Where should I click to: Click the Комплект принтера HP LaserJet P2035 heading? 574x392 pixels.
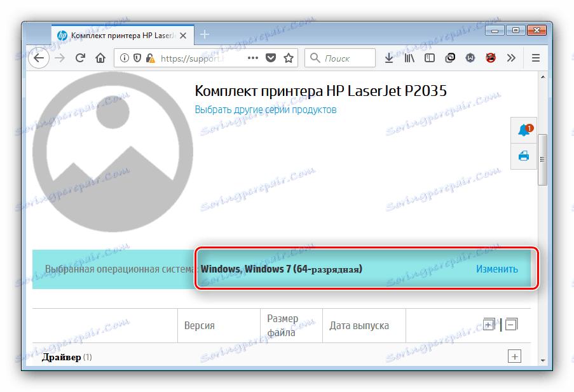(320, 91)
